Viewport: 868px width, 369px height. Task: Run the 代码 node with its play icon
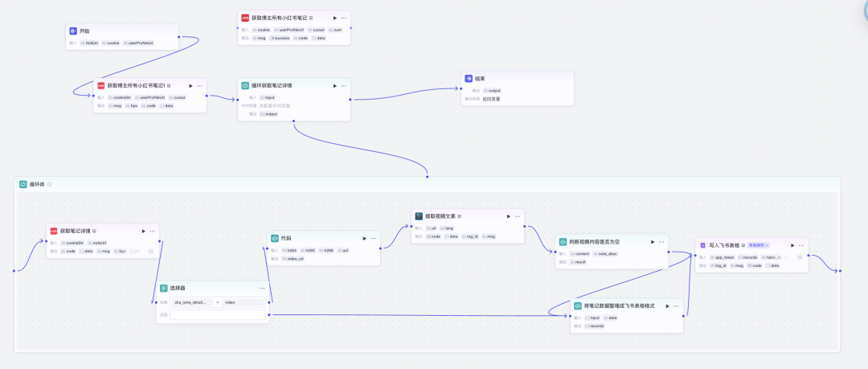(x=364, y=238)
